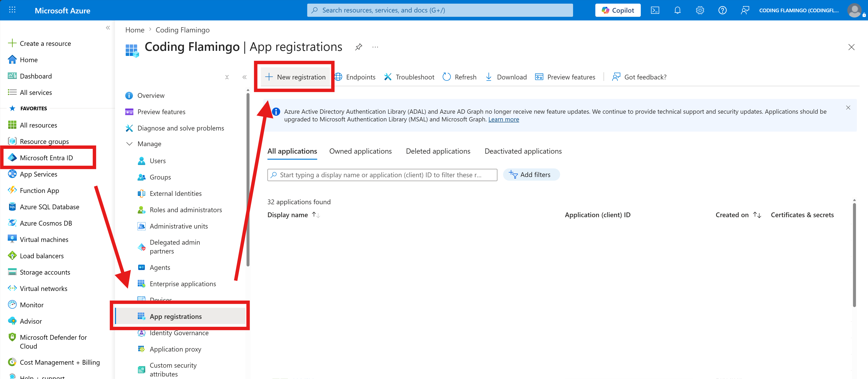Open App Services
Image resolution: width=868 pixels, height=379 pixels.
(x=32, y=174)
